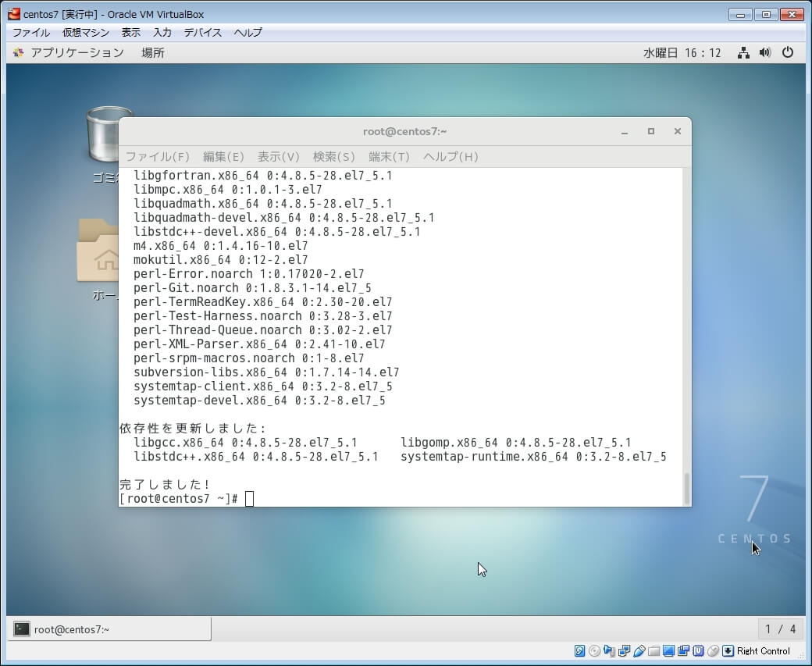
Task: Open the 水曜日 16:12 clock calendar
Action: coord(682,52)
